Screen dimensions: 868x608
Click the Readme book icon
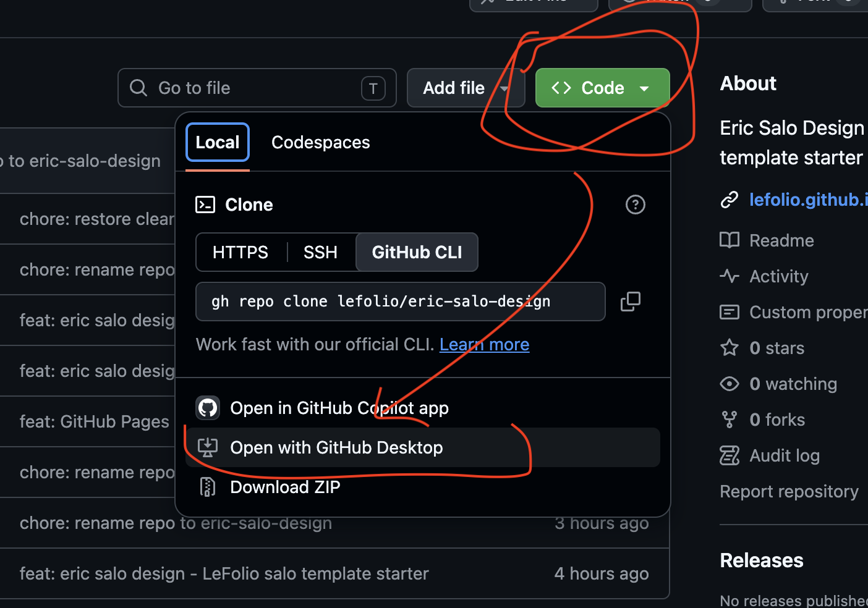tap(730, 240)
